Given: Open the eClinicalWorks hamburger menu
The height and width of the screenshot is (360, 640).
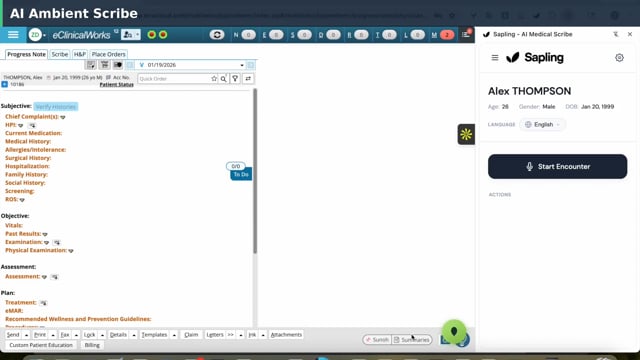Looking at the screenshot, I should (x=13, y=35).
